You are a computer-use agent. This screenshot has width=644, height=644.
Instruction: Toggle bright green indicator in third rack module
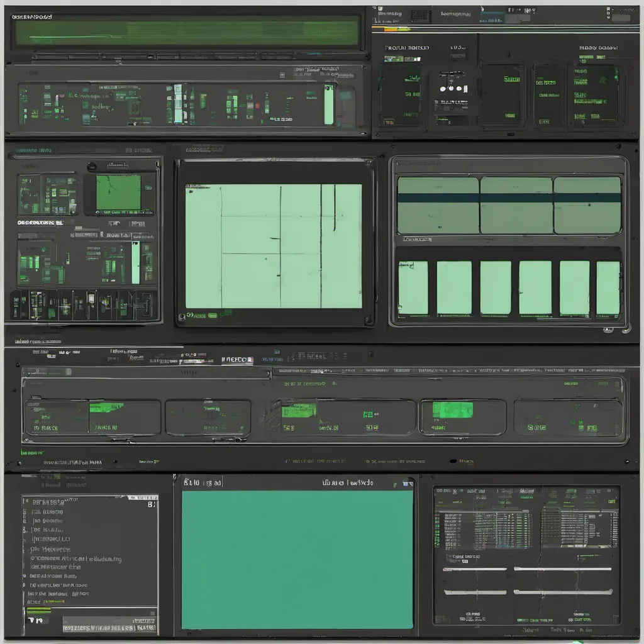coord(298,411)
